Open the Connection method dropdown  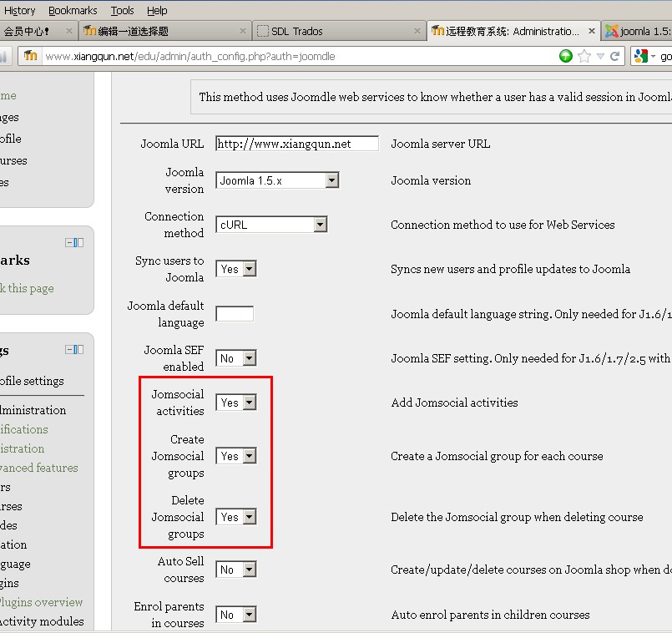(x=320, y=225)
